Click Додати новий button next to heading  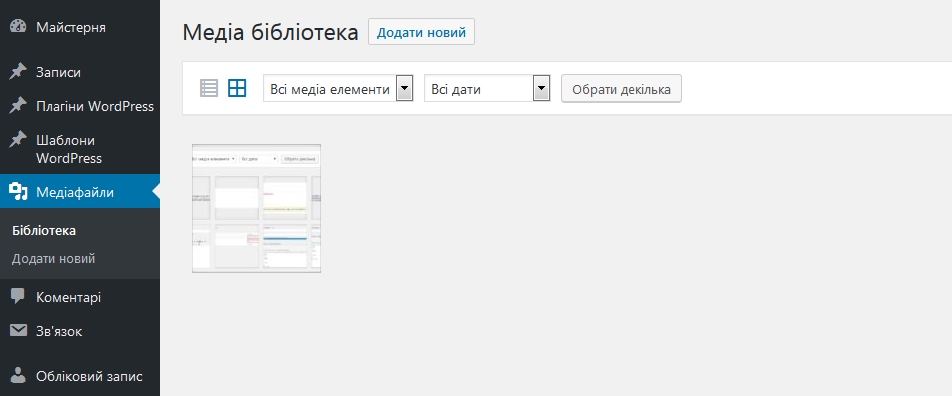pos(421,32)
